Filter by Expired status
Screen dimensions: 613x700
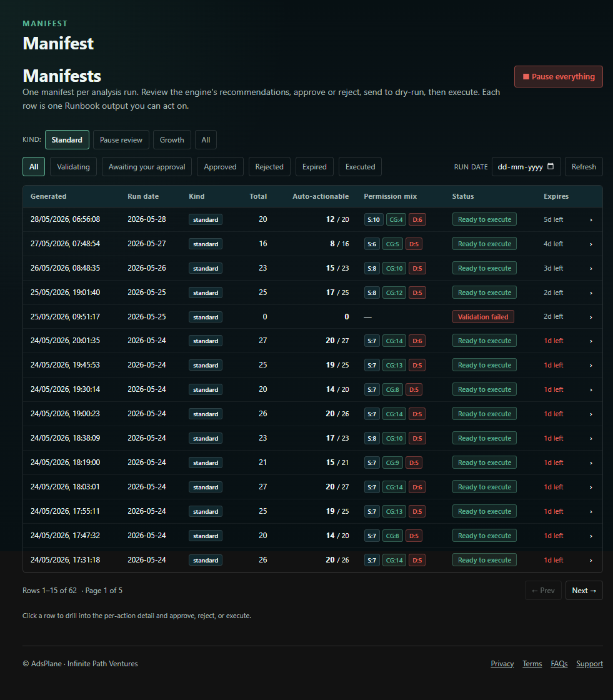coord(314,166)
